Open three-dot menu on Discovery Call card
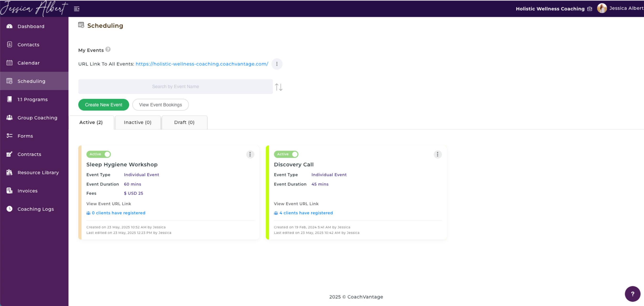The image size is (644, 306). 438,154
